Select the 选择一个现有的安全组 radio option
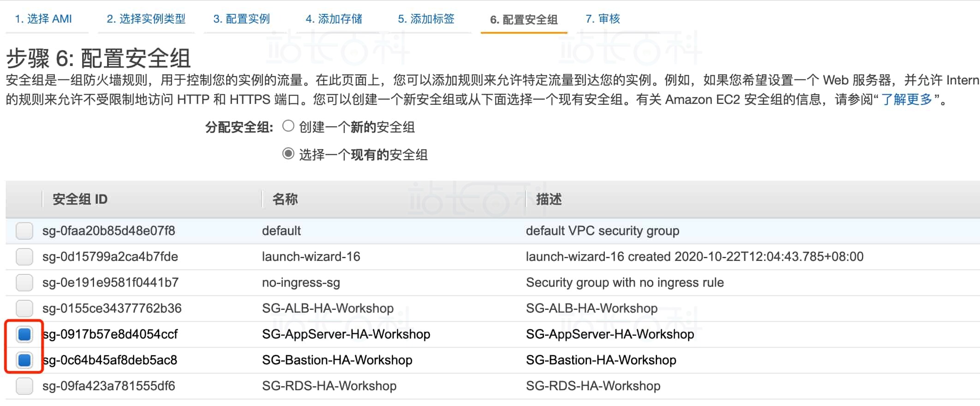The image size is (980, 406). tap(288, 154)
